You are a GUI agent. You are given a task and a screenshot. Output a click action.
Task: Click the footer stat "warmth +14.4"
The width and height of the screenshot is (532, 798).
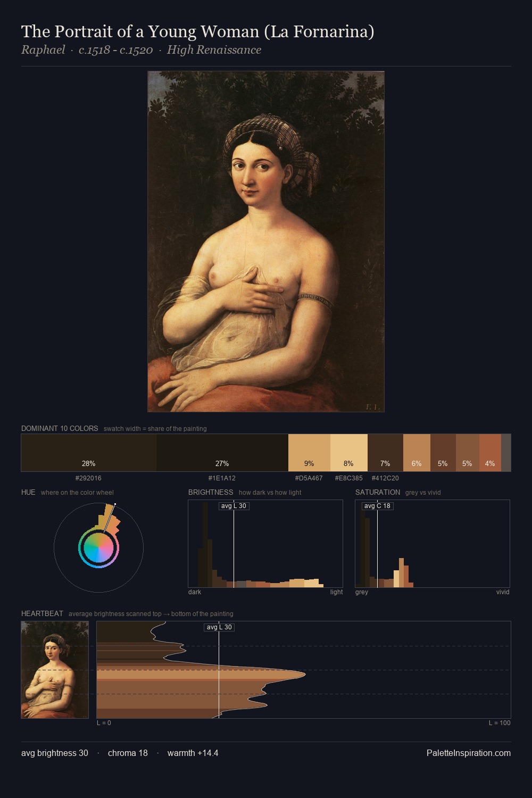point(193,753)
